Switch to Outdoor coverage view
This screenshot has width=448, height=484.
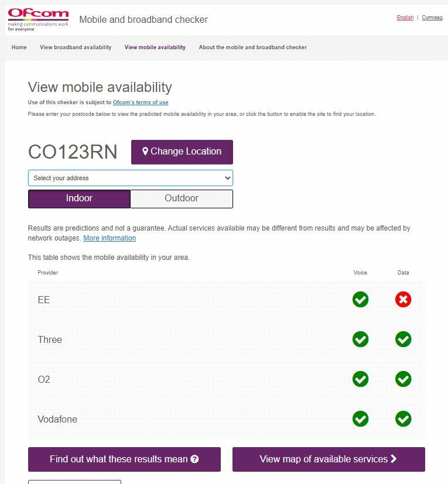coord(182,198)
